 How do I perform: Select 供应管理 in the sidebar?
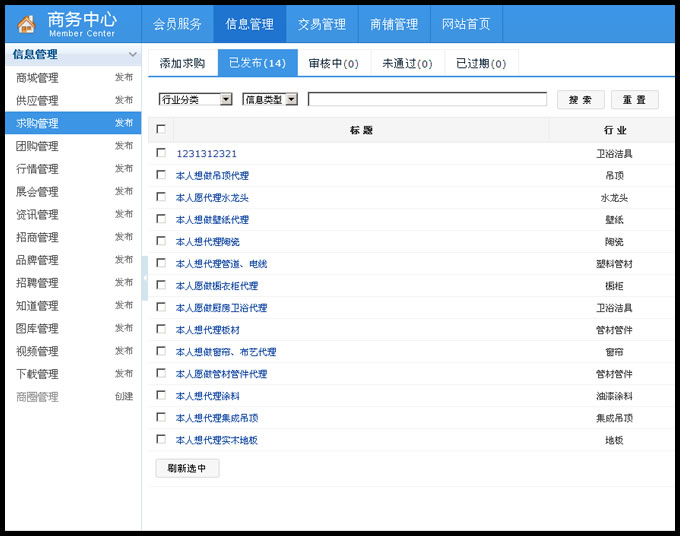pos(38,101)
